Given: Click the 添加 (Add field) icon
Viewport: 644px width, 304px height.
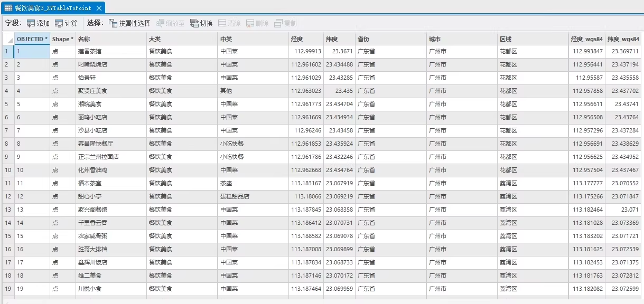Looking at the screenshot, I should coord(31,23).
